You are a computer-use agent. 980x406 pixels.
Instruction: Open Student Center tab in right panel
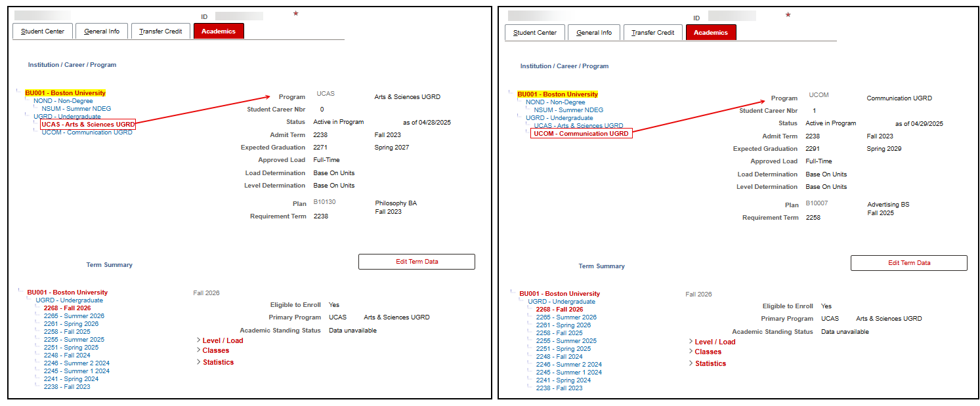(x=535, y=32)
